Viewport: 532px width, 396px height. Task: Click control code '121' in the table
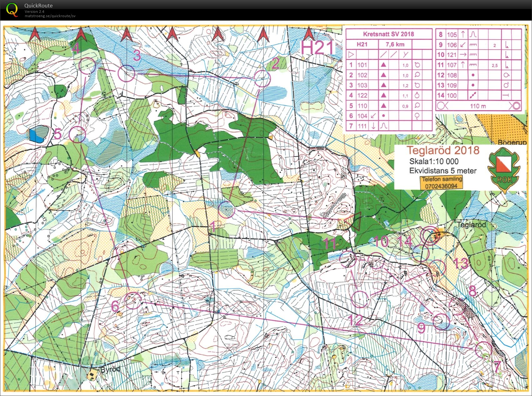pyautogui.click(x=452, y=55)
